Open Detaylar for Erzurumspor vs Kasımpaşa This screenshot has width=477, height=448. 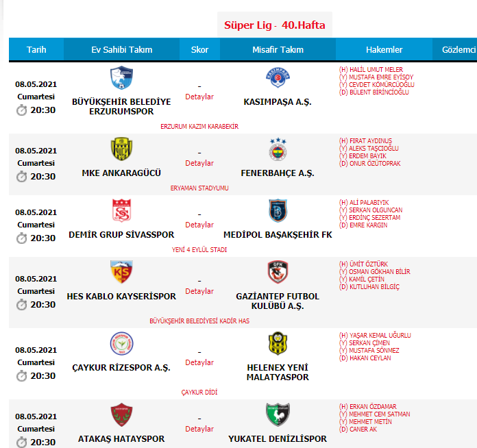199,97
